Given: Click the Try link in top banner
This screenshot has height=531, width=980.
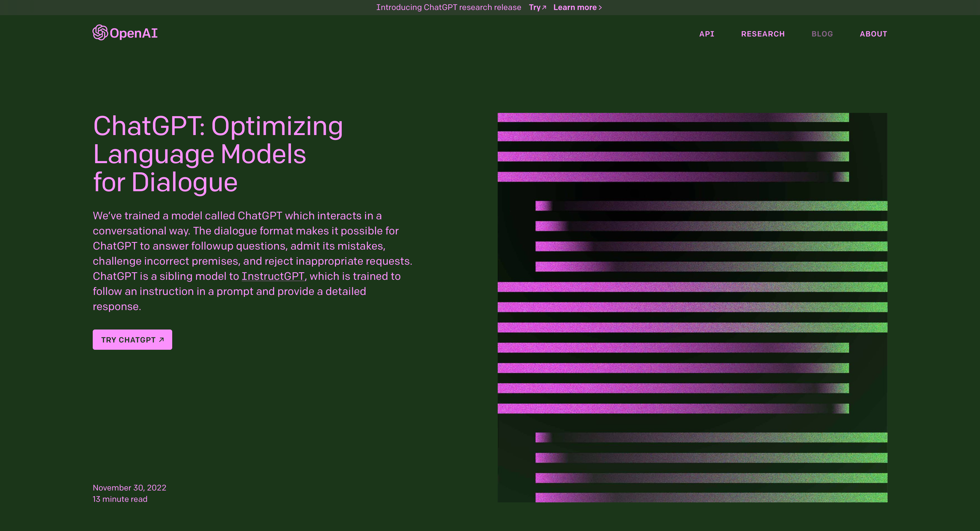Looking at the screenshot, I should coord(537,7).
